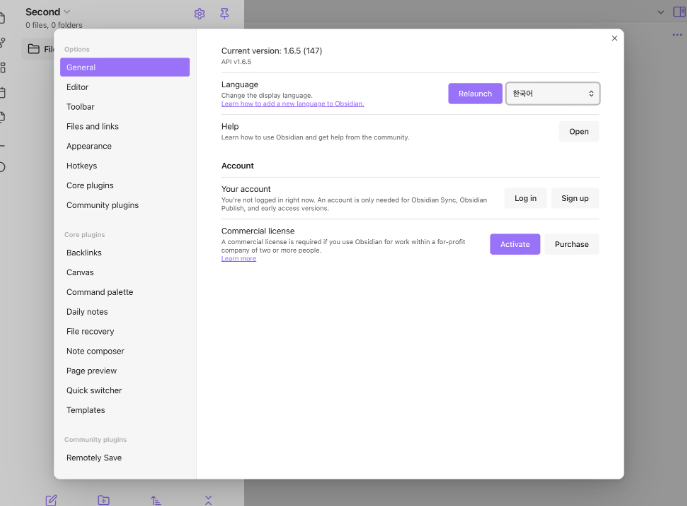The height and width of the screenshot is (506, 687).
Task: Expand the top bar chevron dropdown
Action: [x=660, y=12]
